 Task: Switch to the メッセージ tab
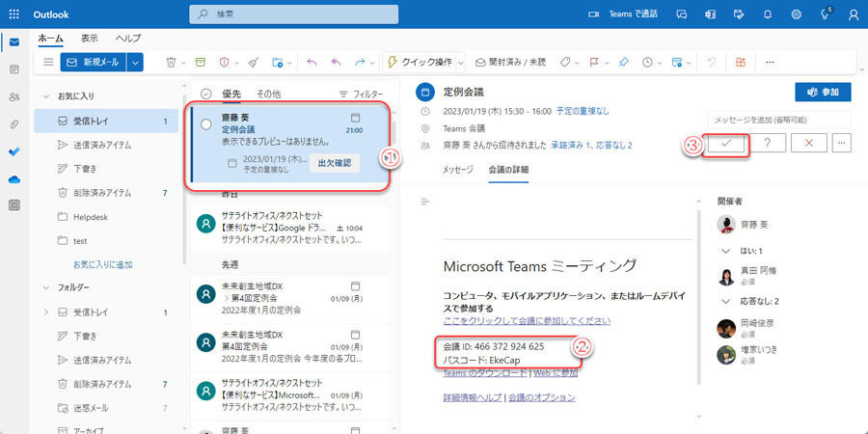click(458, 170)
